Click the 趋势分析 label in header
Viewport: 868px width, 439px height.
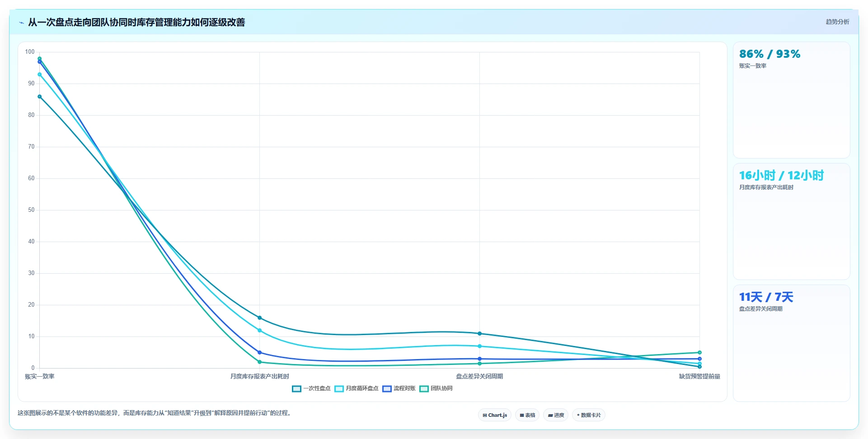click(837, 22)
